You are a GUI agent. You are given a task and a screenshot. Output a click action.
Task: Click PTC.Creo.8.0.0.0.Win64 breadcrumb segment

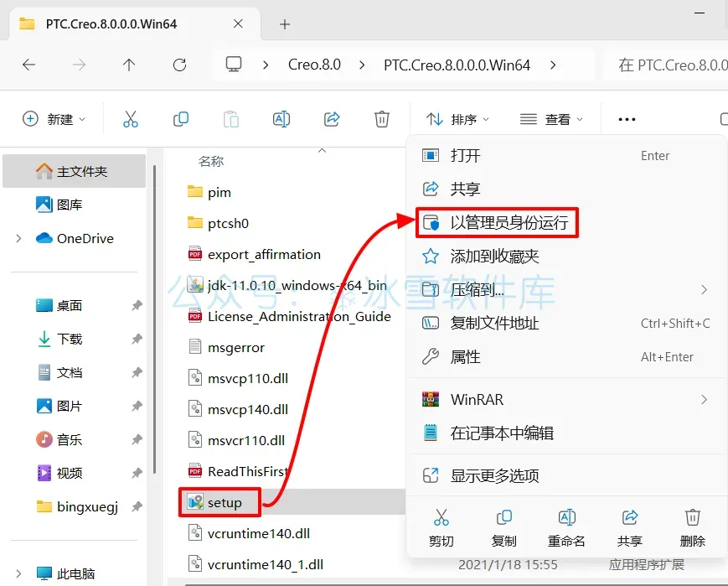[x=457, y=65]
